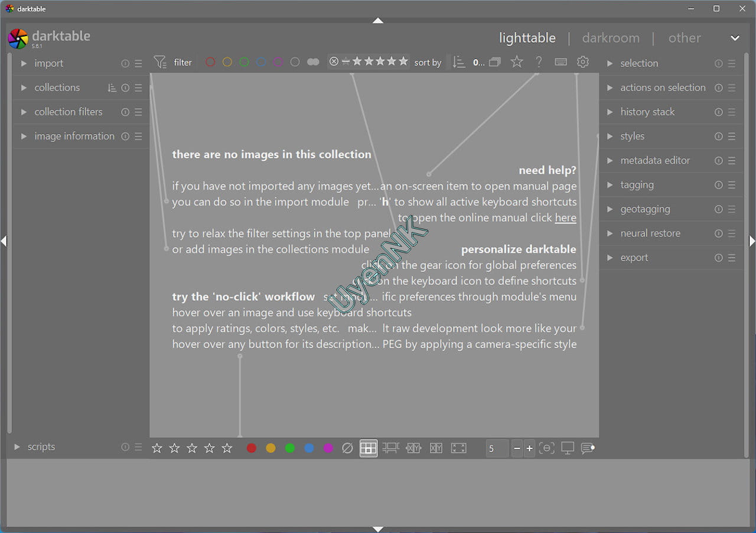Expand the collections module
756x533 pixels.
(x=24, y=88)
